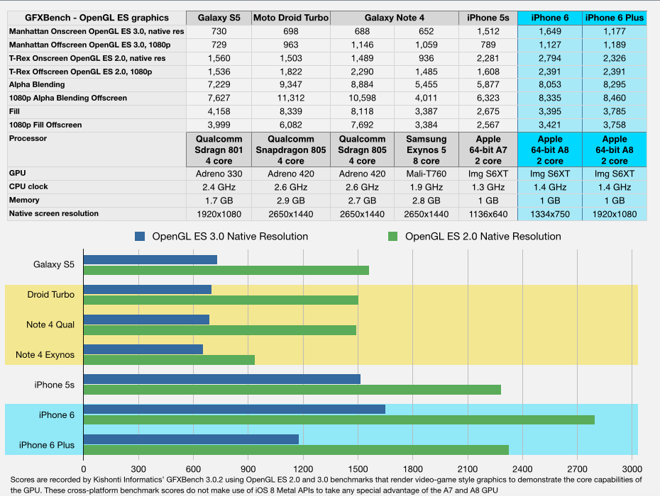Click the blue OpenGL ES 3.0 legend swatch
Screen dimensions: 660x496
(141, 237)
